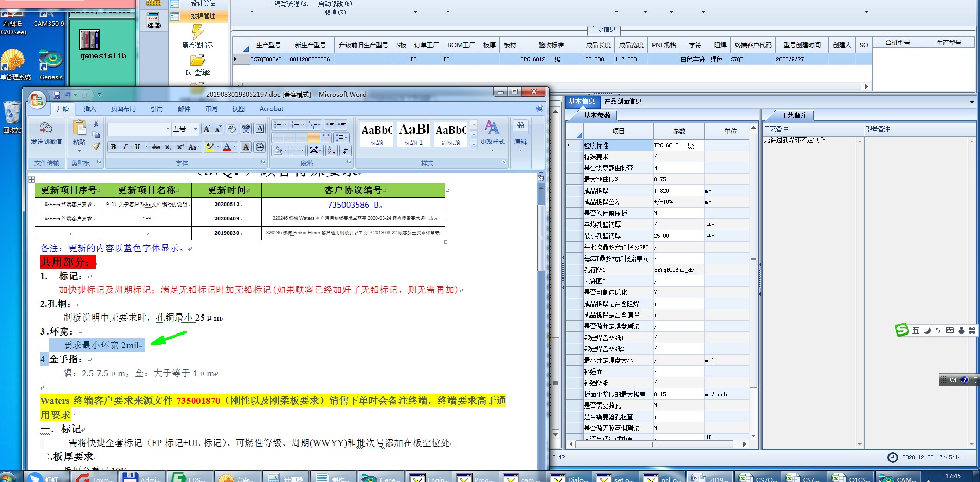
Task: Shrink font size with the smaller A icon
Action: tap(218, 128)
